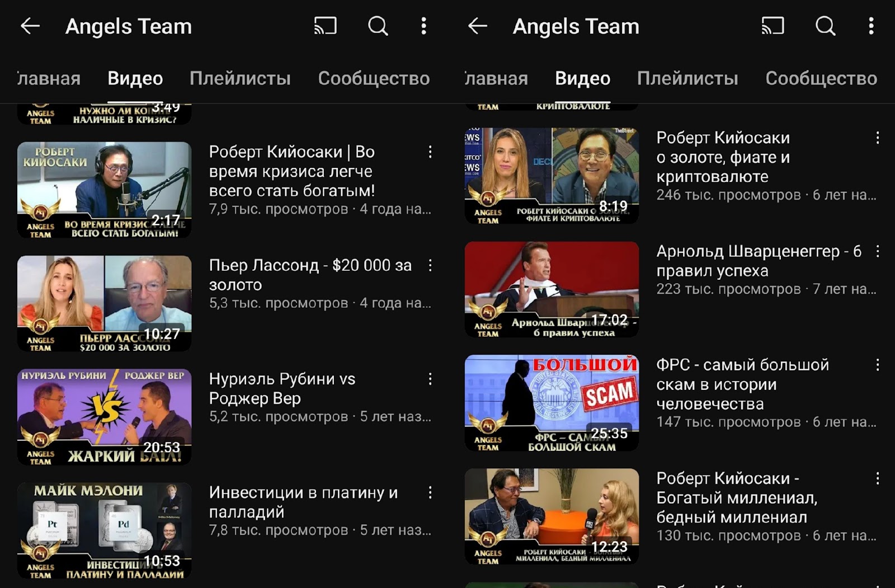Viewport: 895px width, 588px height.
Task: Switch to Главная tab in the left screen
Action: (x=49, y=78)
